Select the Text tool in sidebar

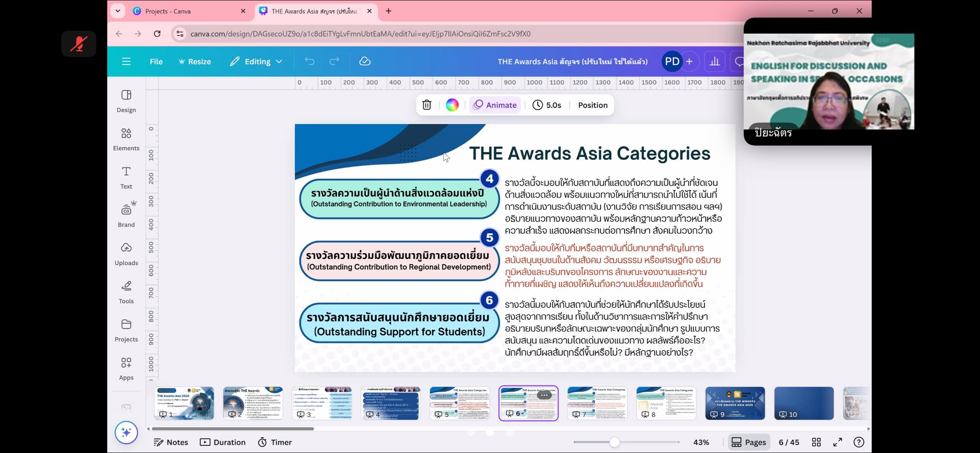click(126, 177)
